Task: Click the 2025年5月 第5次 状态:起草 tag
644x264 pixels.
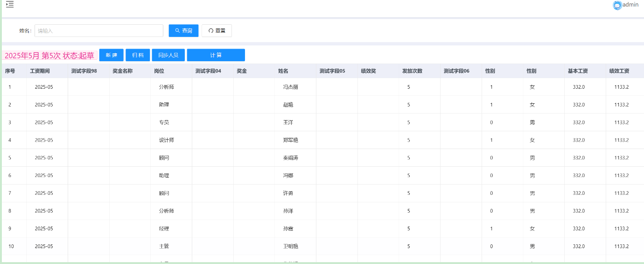Action: pos(49,56)
